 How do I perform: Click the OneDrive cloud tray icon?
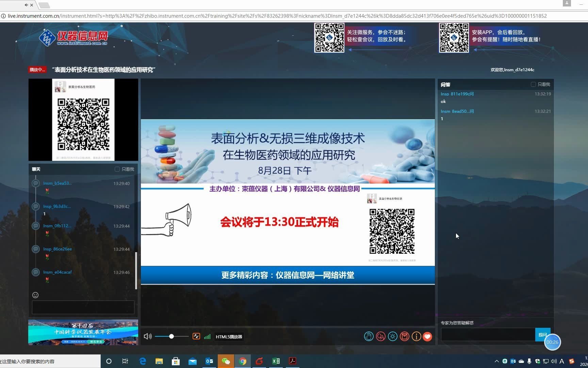pos(521,361)
